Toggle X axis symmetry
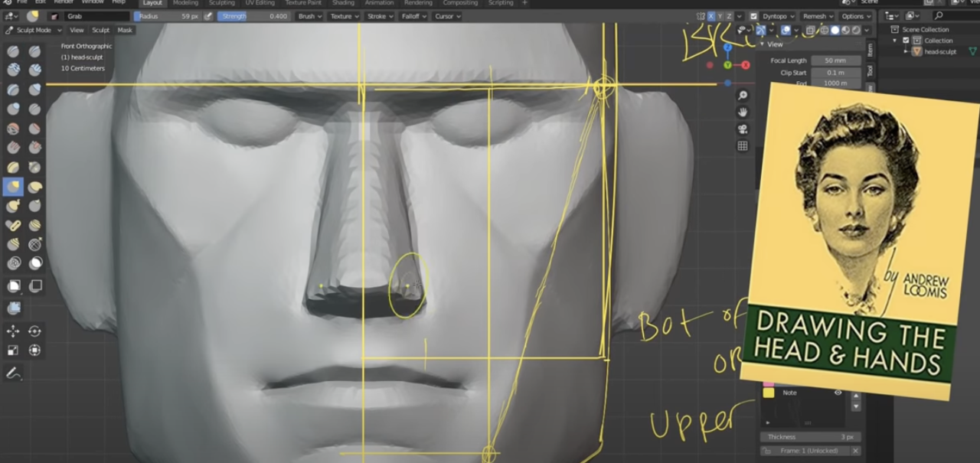Viewport: 980px width, 463px height. [x=711, y=16]
